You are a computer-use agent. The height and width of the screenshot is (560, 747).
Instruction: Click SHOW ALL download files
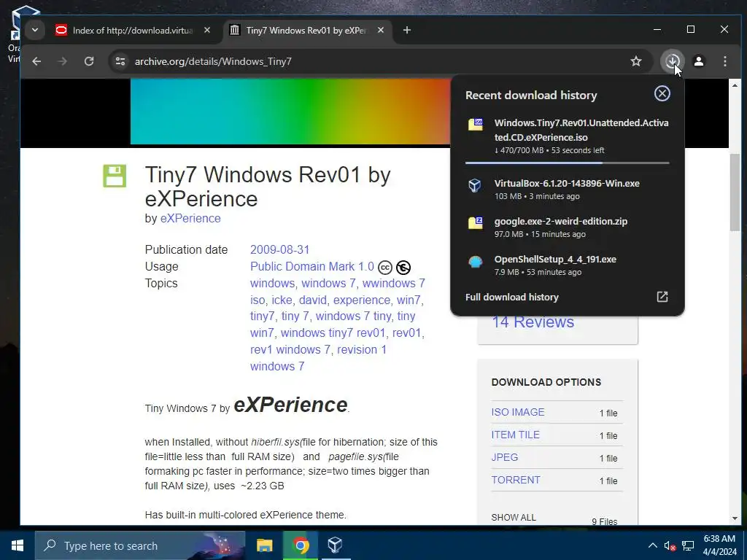[514, 518]
